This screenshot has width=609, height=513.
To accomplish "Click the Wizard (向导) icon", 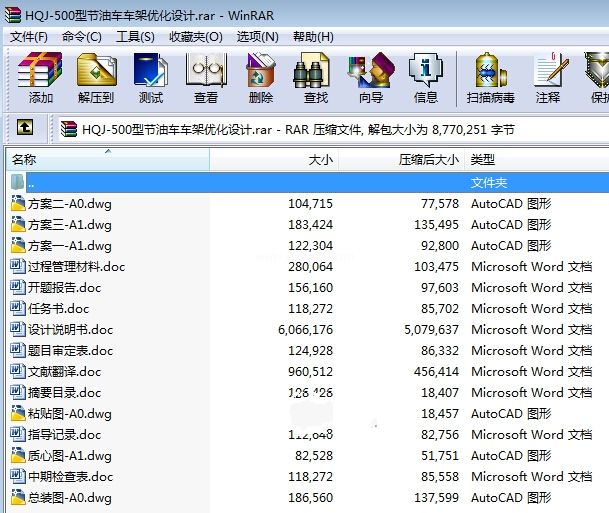I will pos(371,70).
